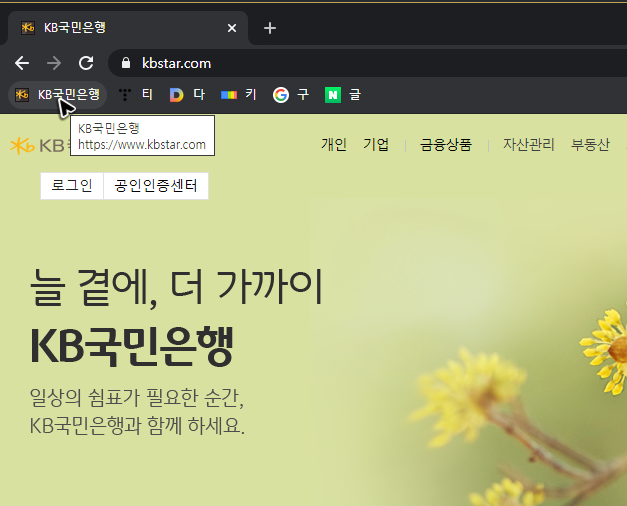Go back to the previous page

coord(22,63)
